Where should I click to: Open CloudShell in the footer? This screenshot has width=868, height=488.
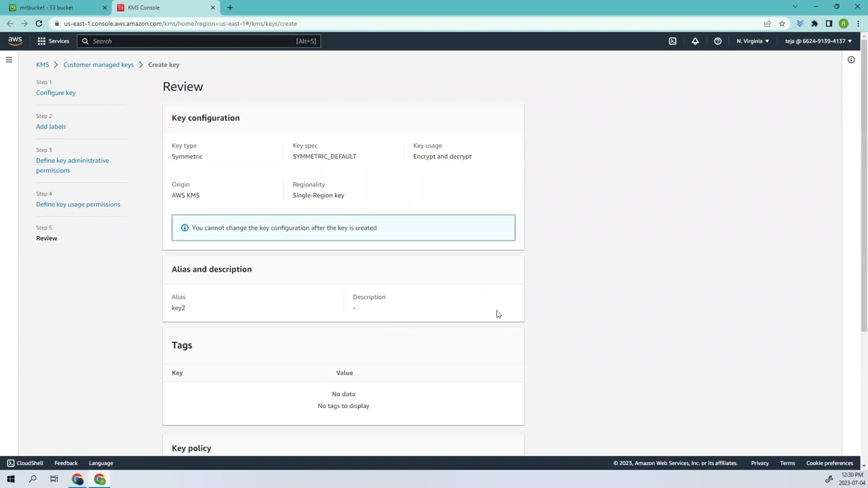25,463
